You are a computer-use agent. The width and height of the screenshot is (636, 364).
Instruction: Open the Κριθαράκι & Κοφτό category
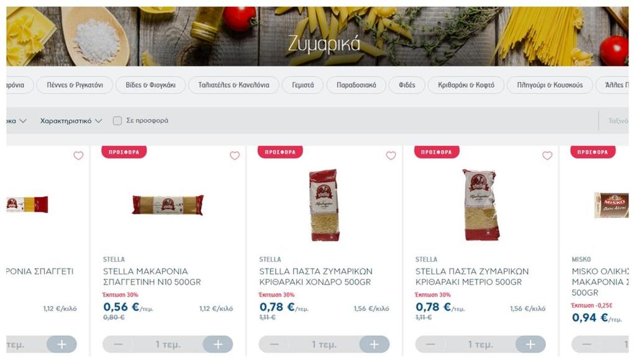466,85
